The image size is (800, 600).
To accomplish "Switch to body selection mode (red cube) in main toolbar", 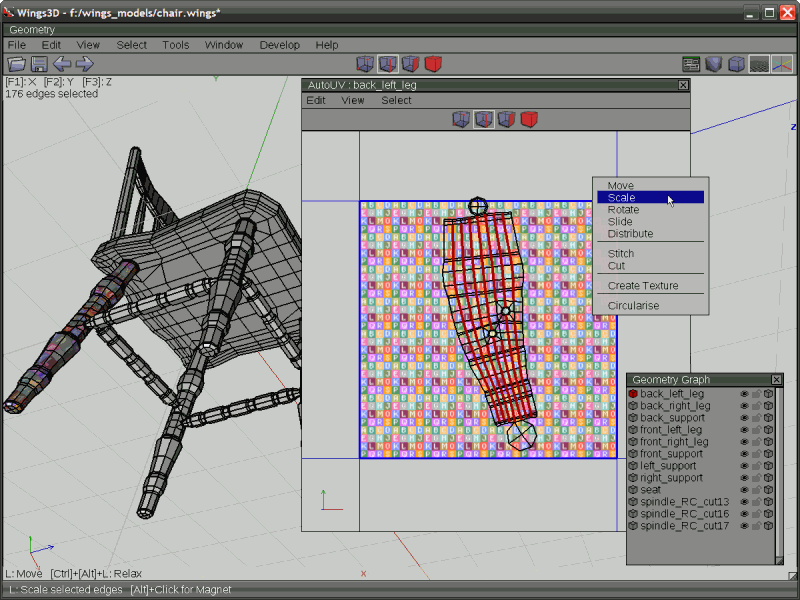I will [x=433, y=64].
